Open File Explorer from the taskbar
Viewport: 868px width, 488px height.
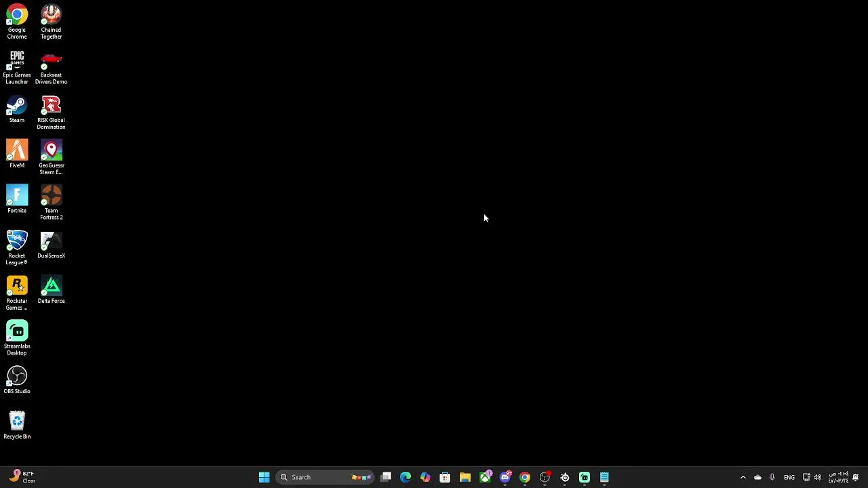465,477
